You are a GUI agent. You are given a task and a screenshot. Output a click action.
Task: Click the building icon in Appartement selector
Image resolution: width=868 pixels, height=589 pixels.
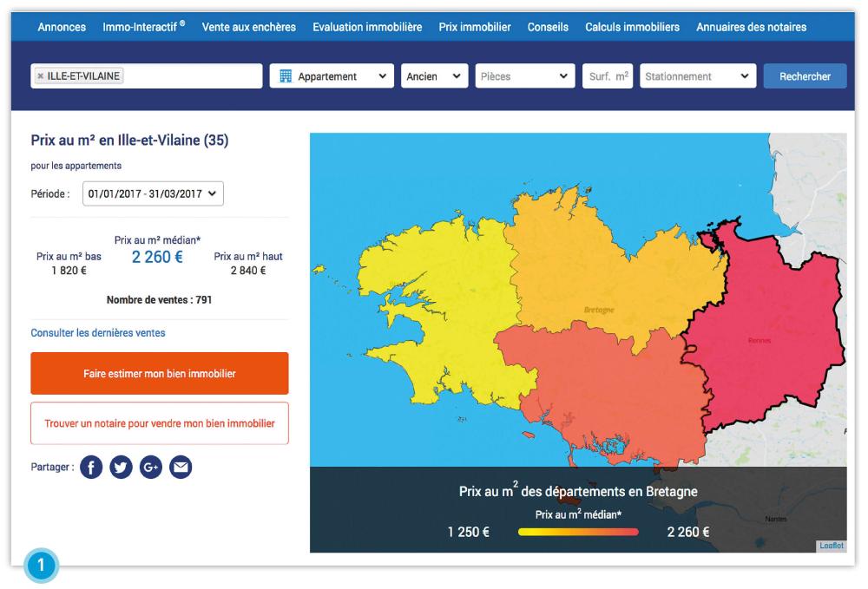pos(286,76)
